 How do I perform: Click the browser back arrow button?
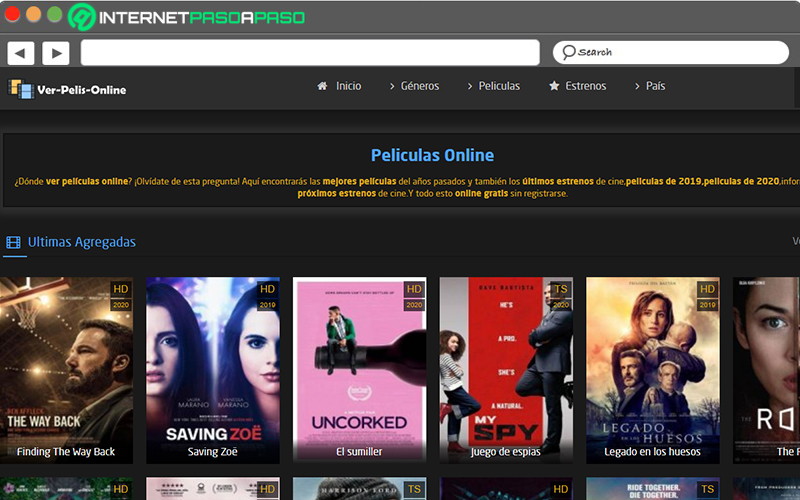click(x=20, y=53)
